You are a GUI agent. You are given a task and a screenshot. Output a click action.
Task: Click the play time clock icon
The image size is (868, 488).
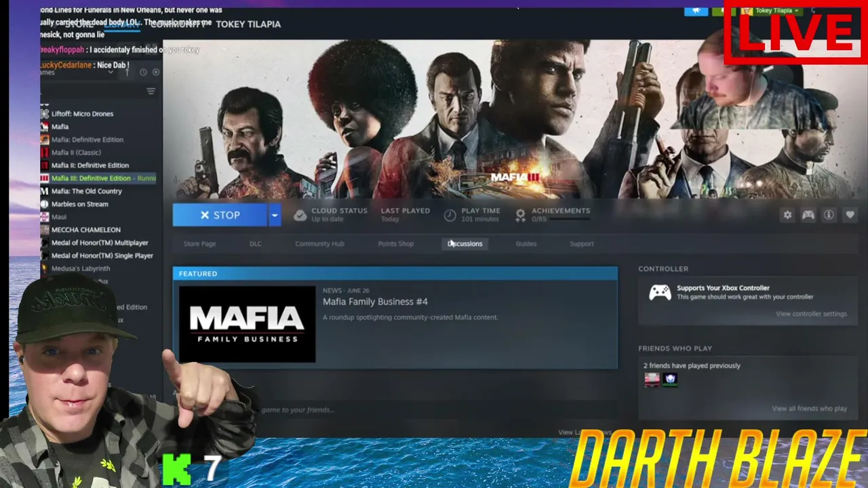[x=450, y=215]
